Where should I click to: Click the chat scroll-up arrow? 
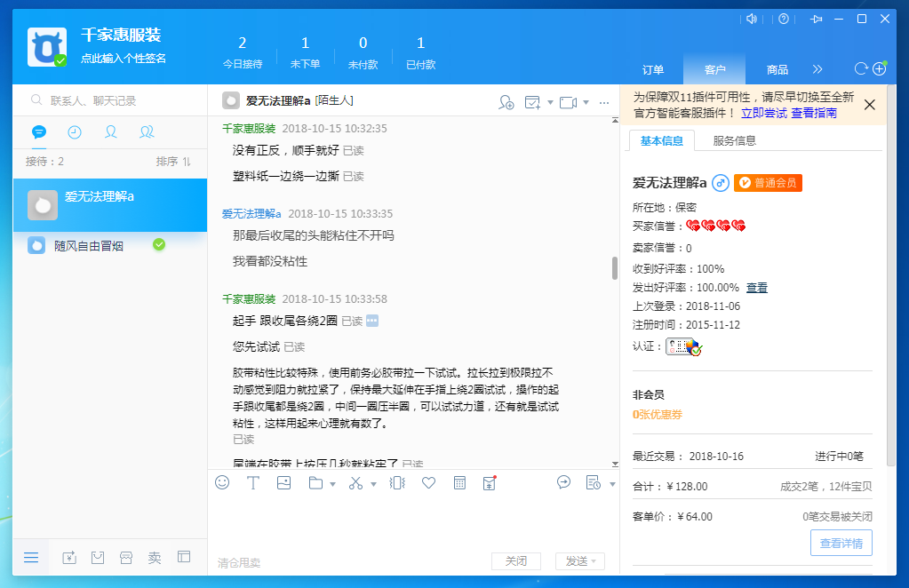615,121
